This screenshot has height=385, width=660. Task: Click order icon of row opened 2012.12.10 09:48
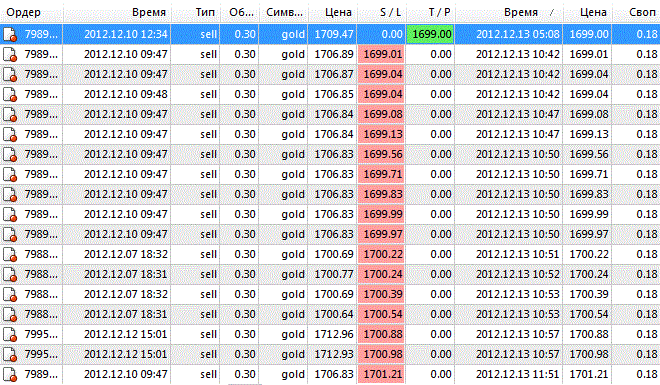[10, 95]
